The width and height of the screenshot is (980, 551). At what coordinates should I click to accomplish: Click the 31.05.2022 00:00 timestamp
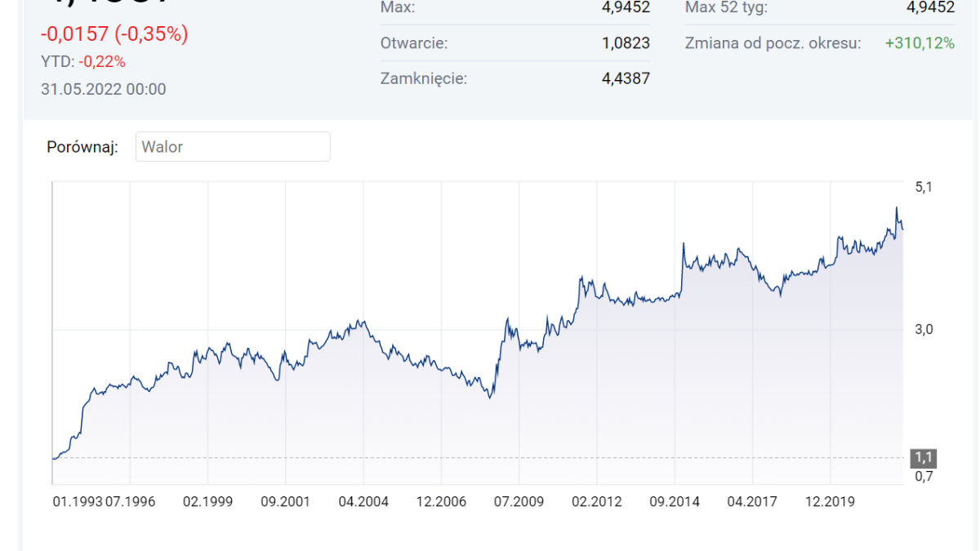[104, 89]
